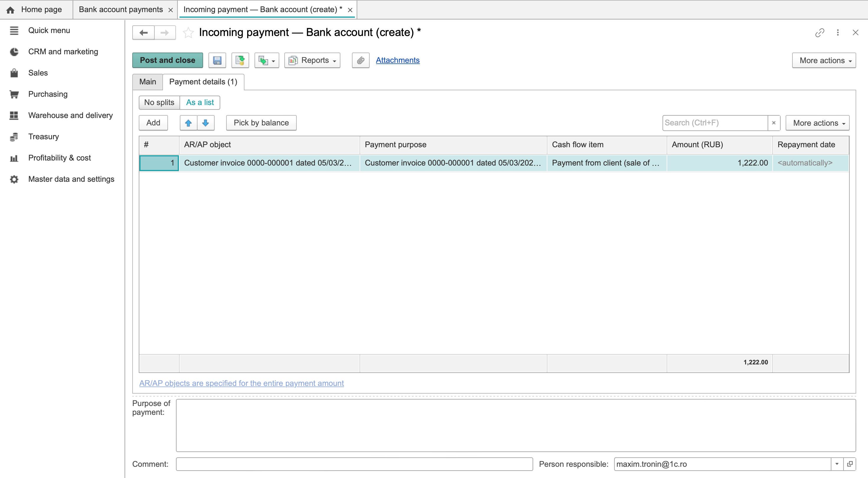
Task: Click into the Purpose of payment field
Action: (x=515, y=425)
